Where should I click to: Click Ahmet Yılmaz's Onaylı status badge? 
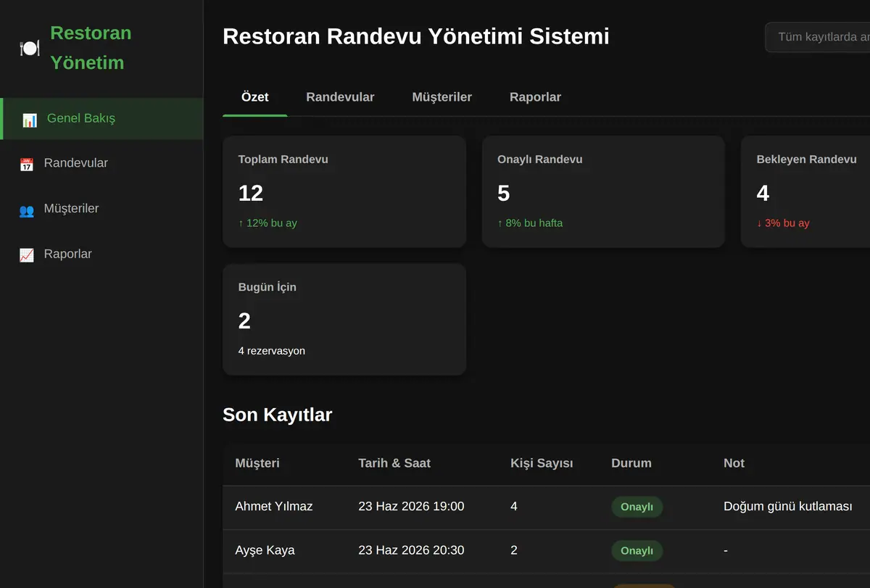point(637,507)
